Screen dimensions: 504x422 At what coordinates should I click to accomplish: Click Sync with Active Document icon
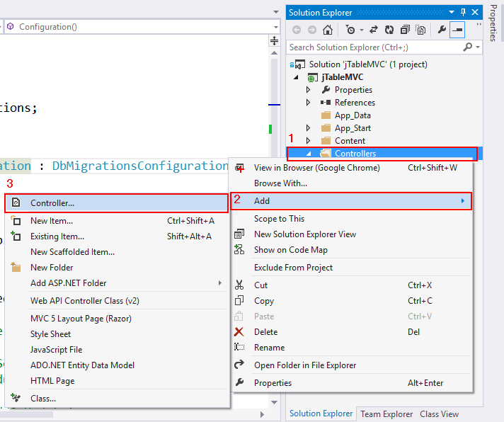[374, 30]
